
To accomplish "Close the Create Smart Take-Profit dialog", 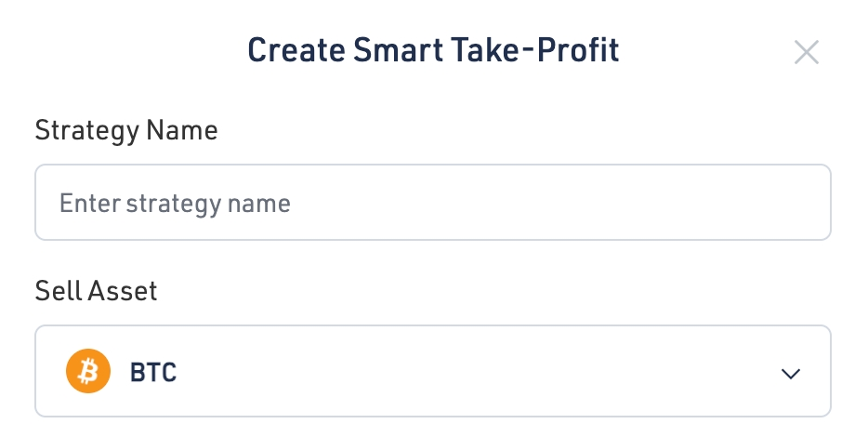I will tap(806, 52).
